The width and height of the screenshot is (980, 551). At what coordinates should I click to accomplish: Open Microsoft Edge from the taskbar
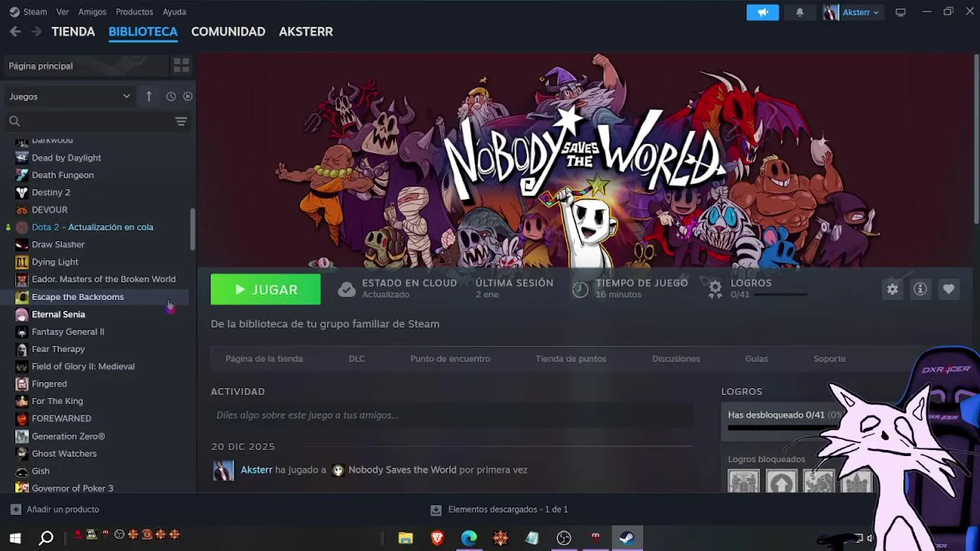click(x=469, y=538)
